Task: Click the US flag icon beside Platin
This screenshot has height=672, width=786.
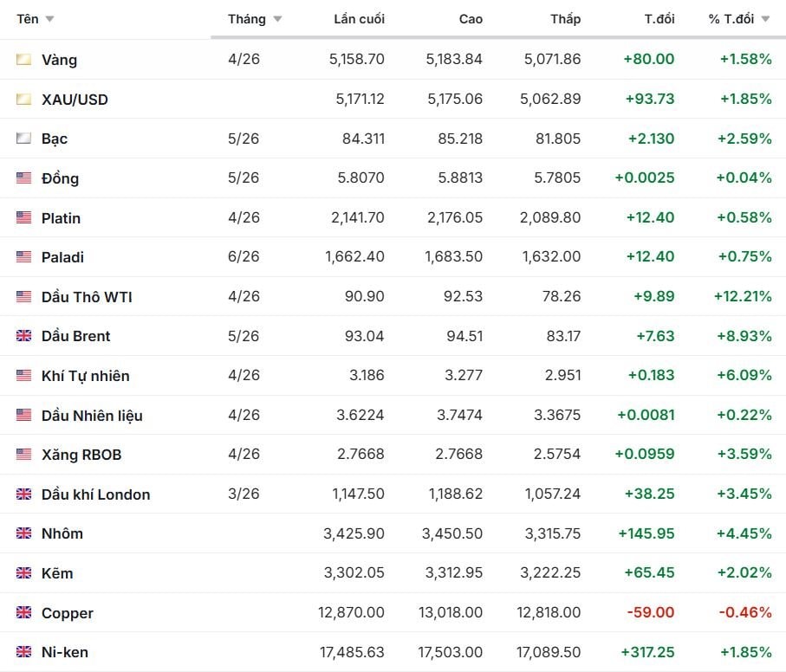Action: (23, 217)
